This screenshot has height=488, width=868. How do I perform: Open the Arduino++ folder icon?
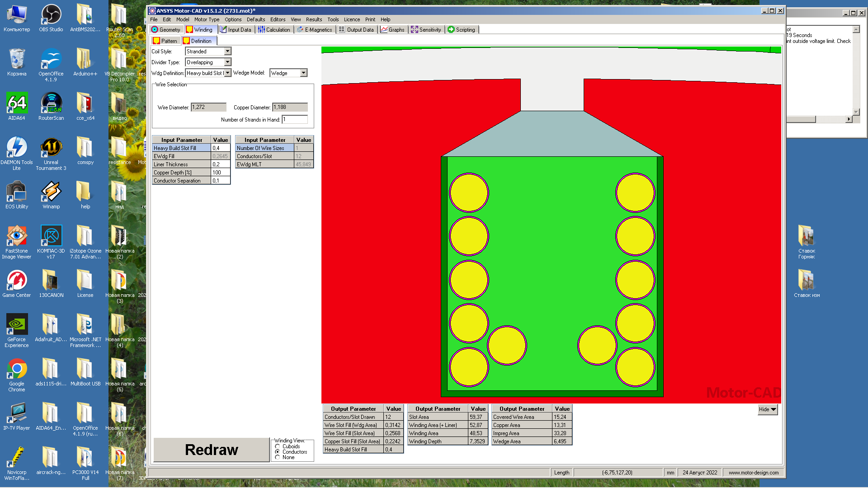tap(85, 63)
